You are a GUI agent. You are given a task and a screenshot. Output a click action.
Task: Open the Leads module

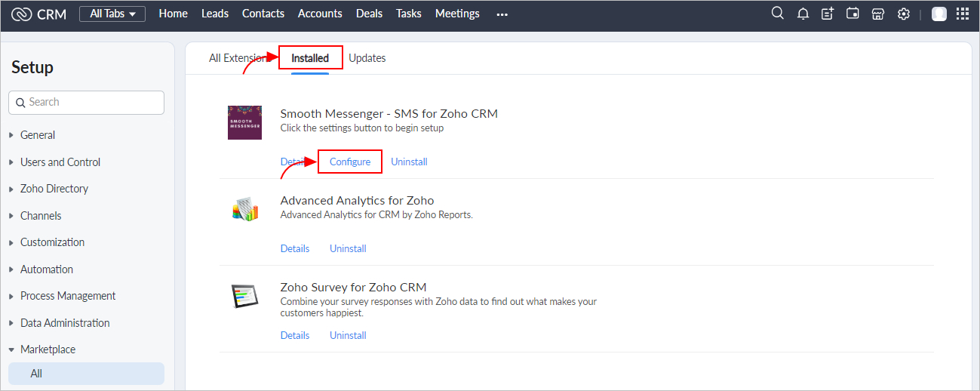pyautogui.click(x=215, y=14)
